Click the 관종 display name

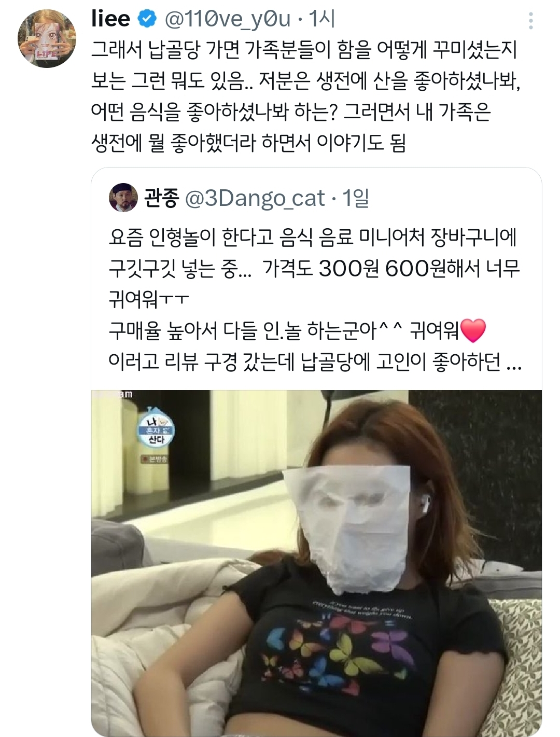[162, 198]
